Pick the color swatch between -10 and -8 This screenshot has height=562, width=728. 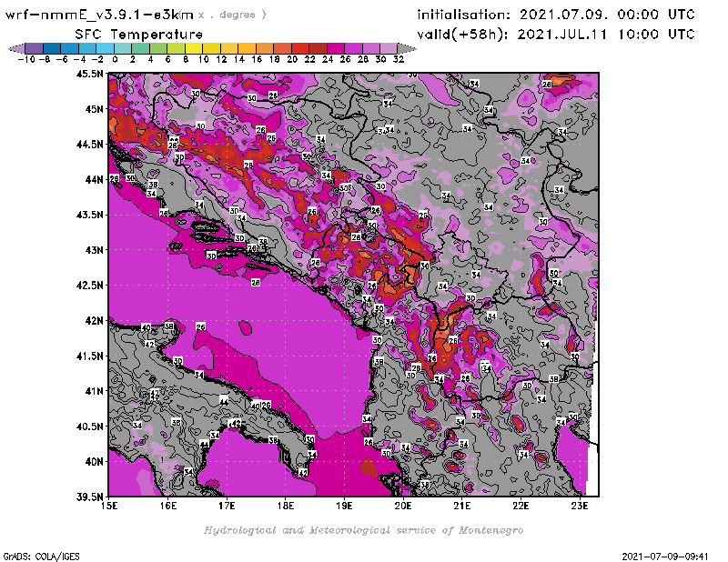click(x=35, y=48)
